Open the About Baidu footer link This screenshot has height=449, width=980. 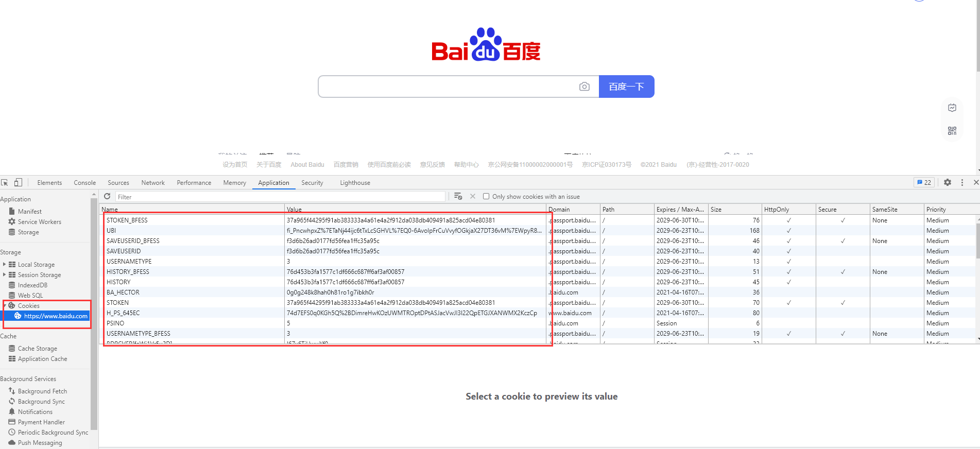(307, 165)
